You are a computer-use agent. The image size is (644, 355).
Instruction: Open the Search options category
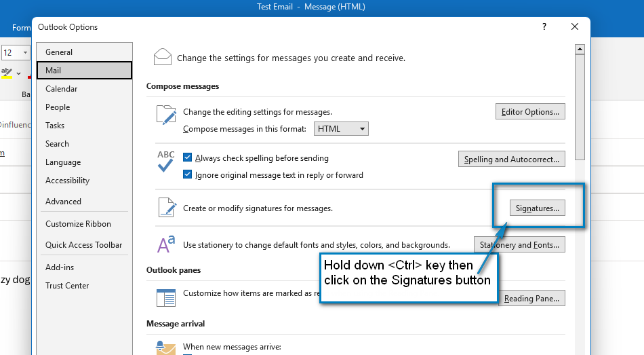84,144
